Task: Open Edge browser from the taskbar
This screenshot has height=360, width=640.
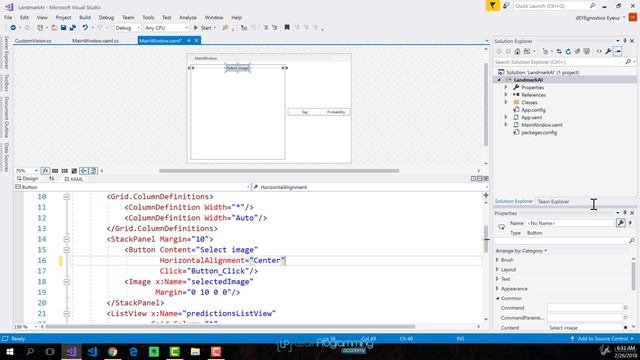Action: 133,351
